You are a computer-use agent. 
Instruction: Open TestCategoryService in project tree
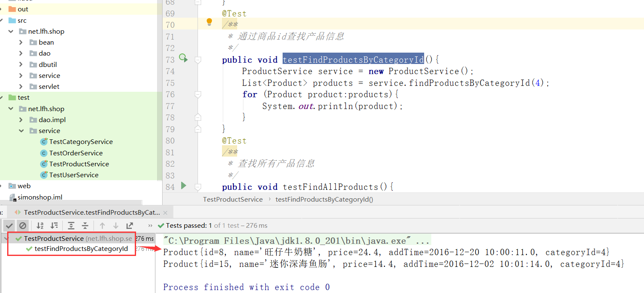[x=81, y=142]
